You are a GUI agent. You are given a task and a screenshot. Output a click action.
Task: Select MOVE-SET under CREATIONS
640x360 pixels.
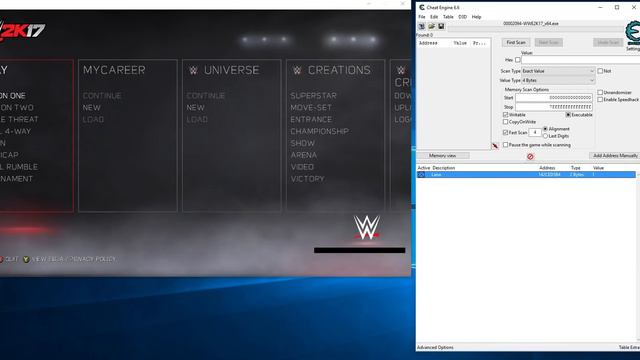coord(311,108)
